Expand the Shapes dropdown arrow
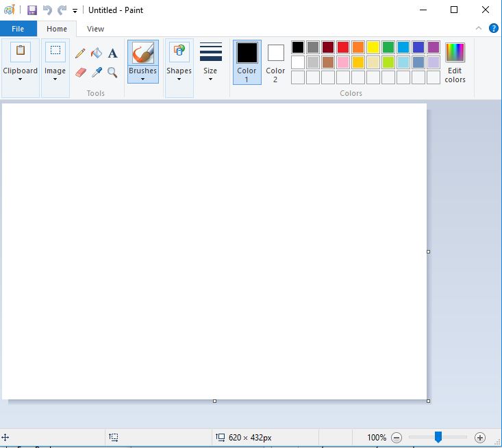The width and height of the screenshot is (502, 448). 179,79
